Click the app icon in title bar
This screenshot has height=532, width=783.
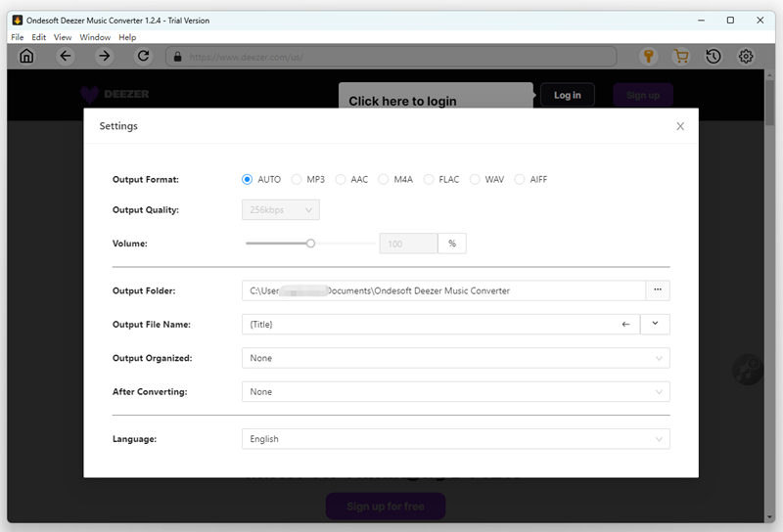(x=17, y=20)
